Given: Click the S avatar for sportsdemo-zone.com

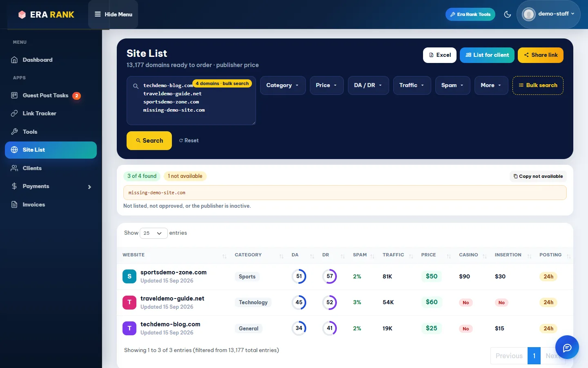Looking at the screenshot, I should [x=129, y=276].
